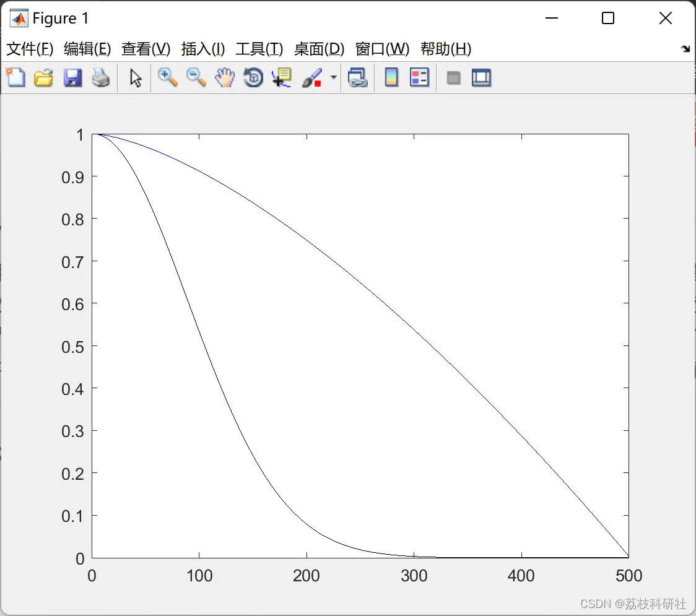This screenshot has width=696, height=616.
Task: Click the y-axis label 0.5
Action: click(x=72, y=347)
